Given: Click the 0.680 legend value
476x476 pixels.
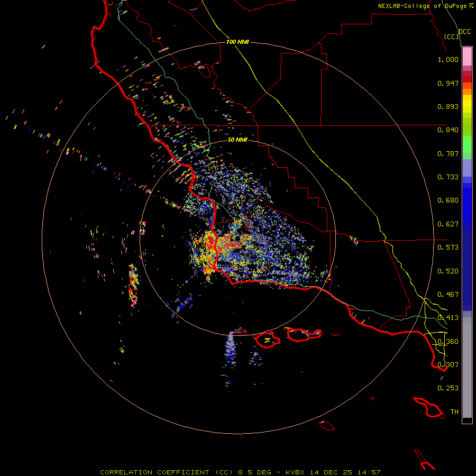Looking at the screenshot, I should 448,200.
